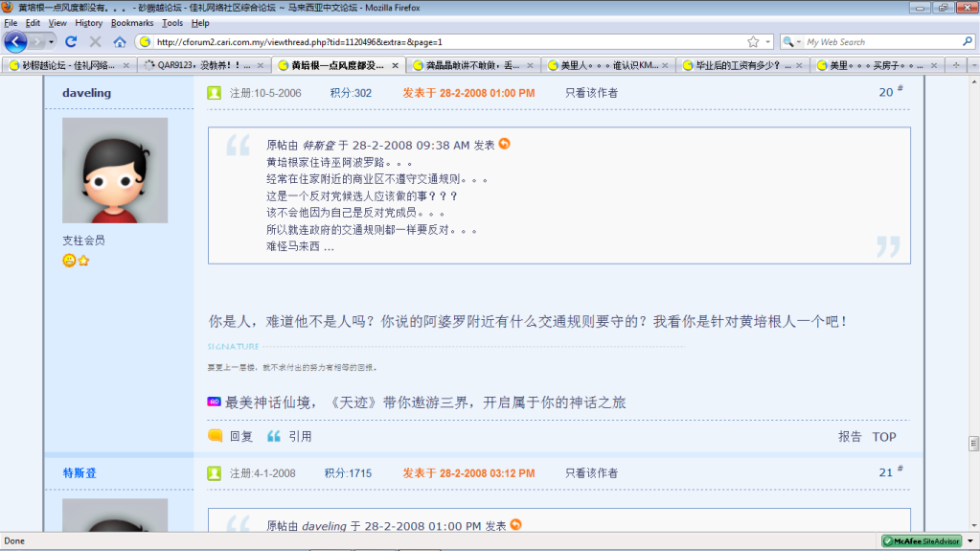This screenshot has height=551, width=980.
Task: Click the 引用 quote link
Action: pyautogui.click(x=300, y=436)
